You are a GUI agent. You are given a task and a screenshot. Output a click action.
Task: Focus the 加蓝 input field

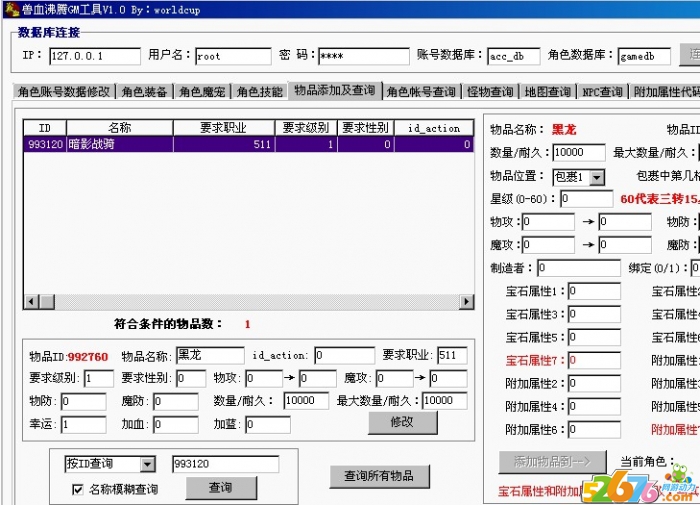[268, 425]
